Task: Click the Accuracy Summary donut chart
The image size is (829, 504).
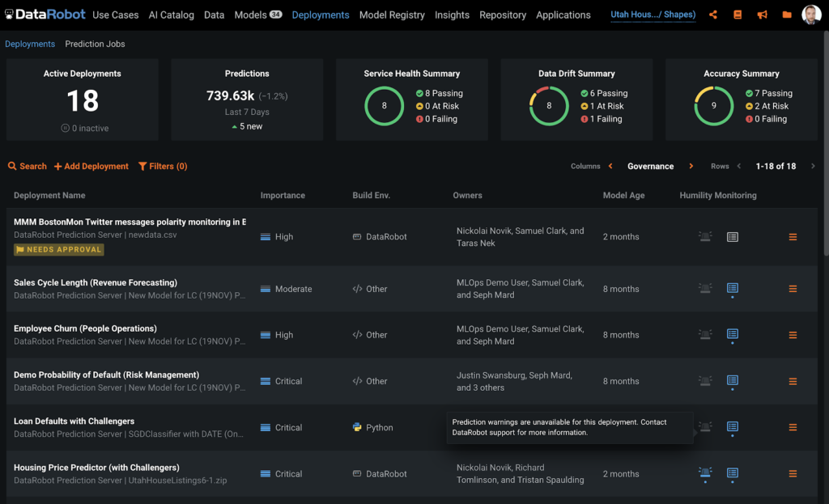Action: tap(713, 105)
